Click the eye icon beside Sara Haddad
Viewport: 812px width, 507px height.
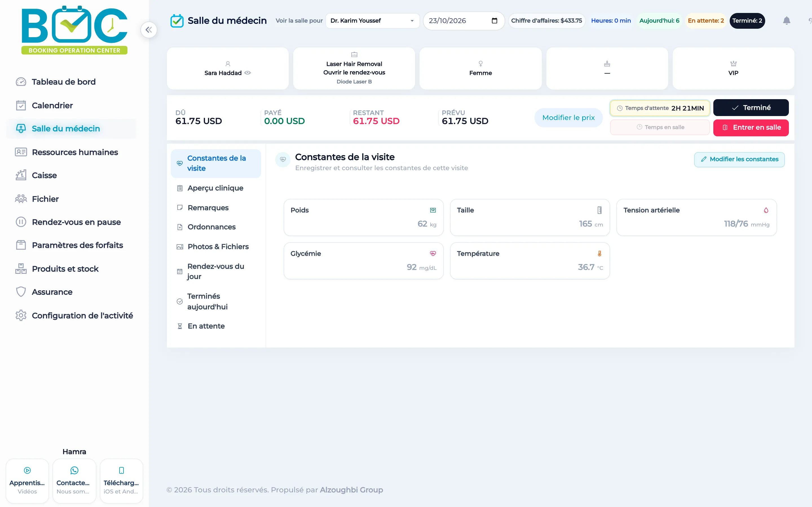pos(248,73)
